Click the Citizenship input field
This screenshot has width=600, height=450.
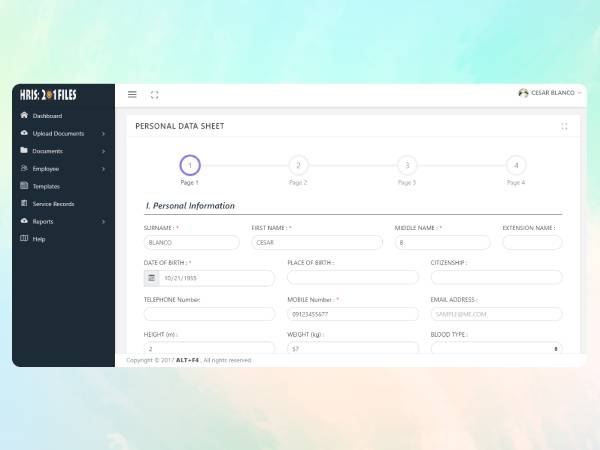[496, 277]
